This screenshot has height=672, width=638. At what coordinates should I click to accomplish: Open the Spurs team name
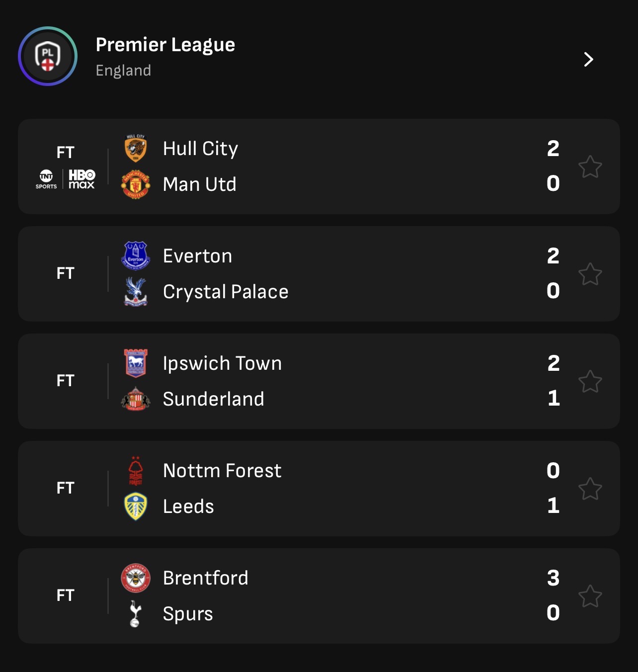tap(188, 614)
